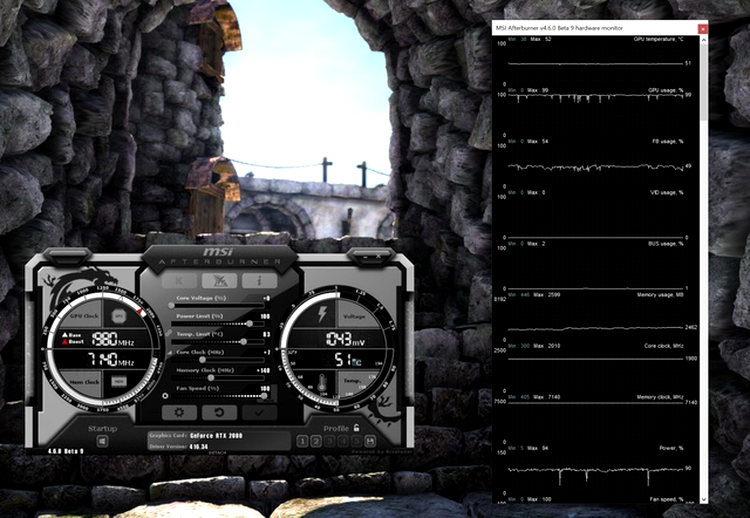Select profile slot 4
Screen dimensions: 750x518
(343, 441)
